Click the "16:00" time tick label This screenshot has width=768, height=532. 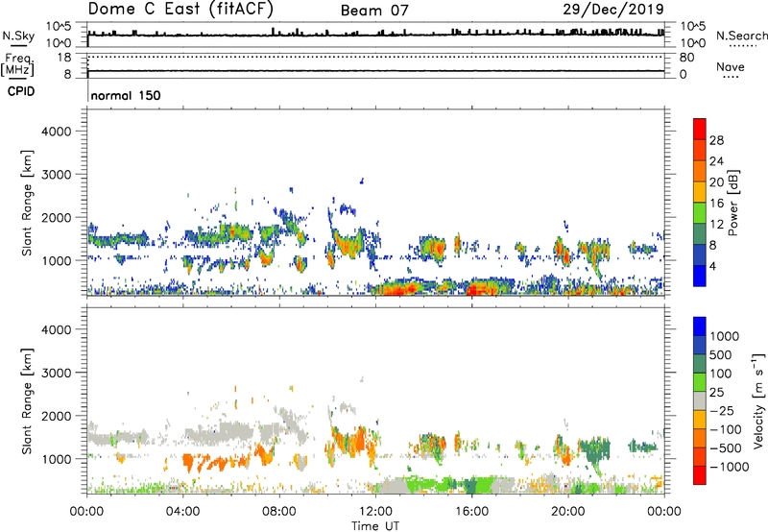[x=471, y=512]
